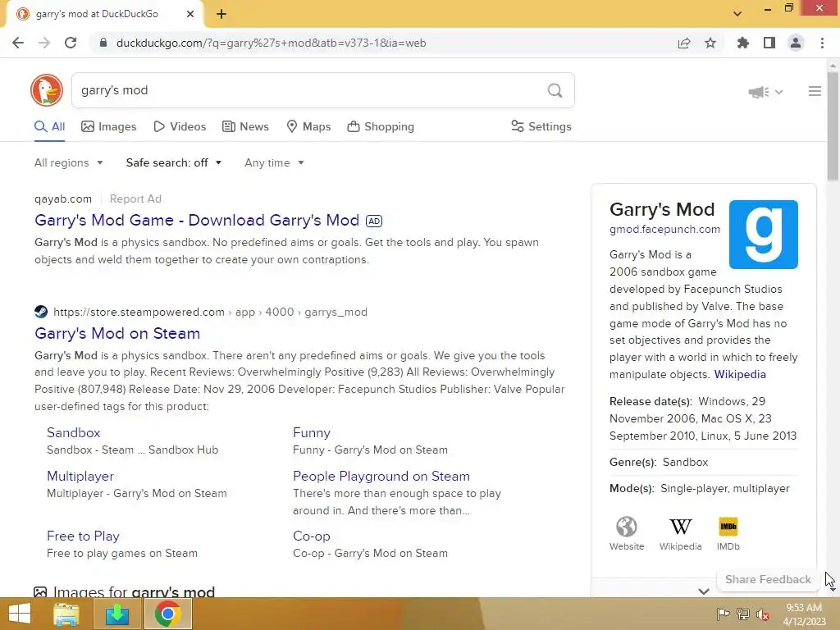The width and height of the screenshot is (840, 630).
Task: Go back with browser back arrow
Action: 18,43
